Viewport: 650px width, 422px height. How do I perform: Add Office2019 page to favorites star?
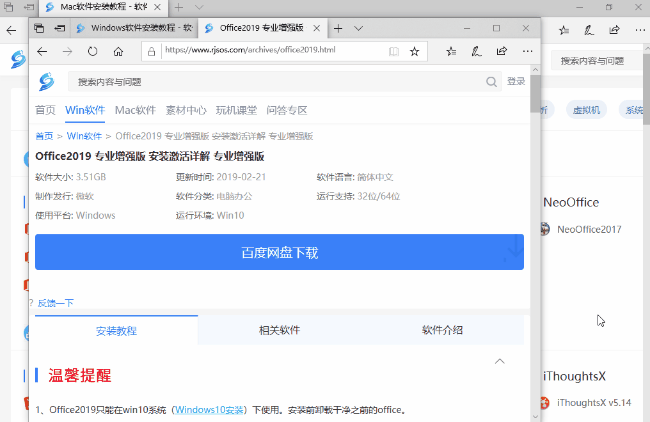(414, 51)
